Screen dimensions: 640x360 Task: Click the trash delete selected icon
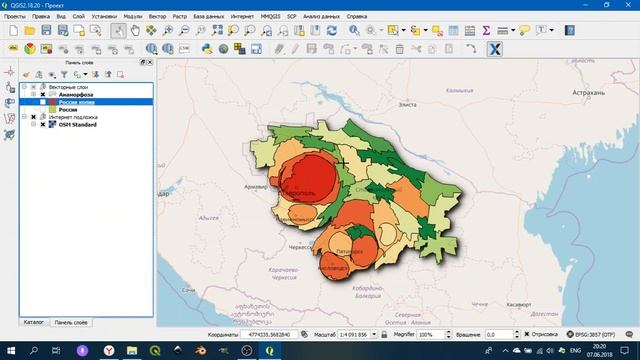(400, 49)
